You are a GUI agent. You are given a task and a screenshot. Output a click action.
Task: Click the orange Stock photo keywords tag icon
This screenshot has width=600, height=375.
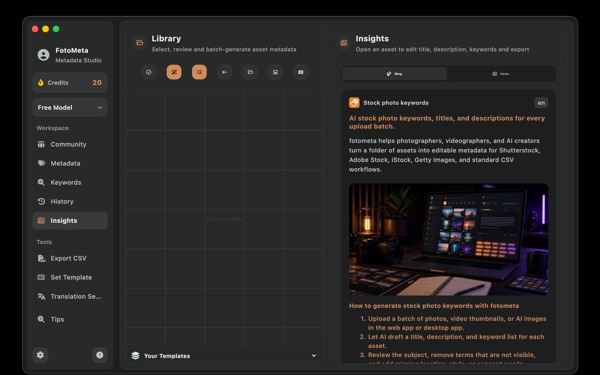click(x=354, y=103)
